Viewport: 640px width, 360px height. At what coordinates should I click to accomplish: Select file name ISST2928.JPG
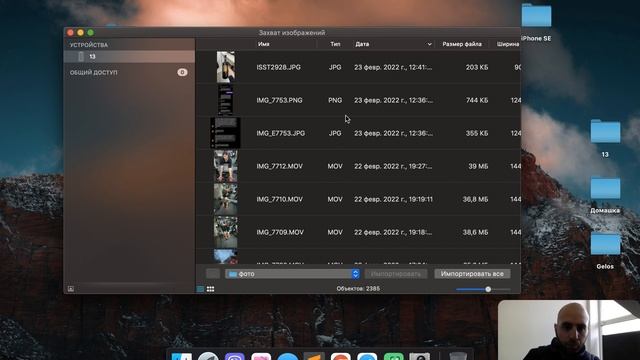278,67
